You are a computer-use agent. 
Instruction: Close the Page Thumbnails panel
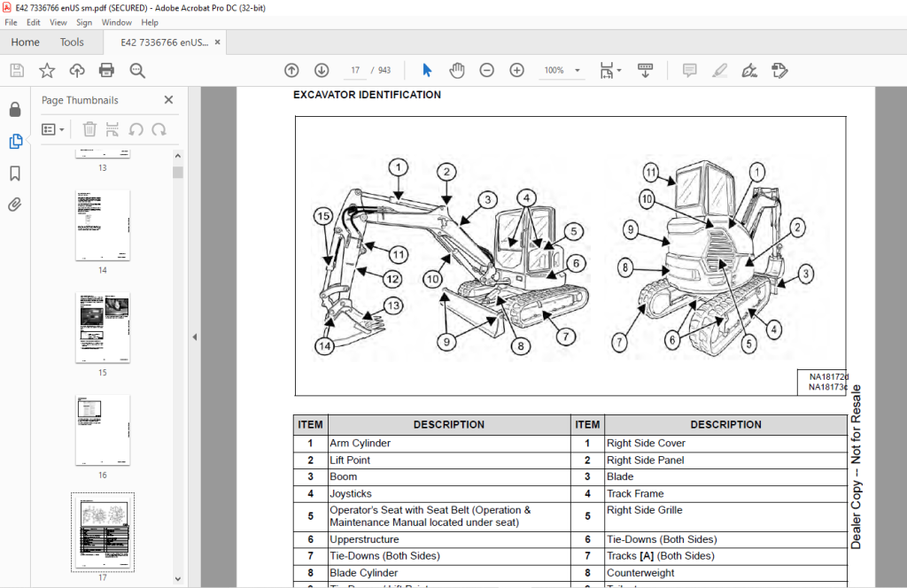click(168, 100)
